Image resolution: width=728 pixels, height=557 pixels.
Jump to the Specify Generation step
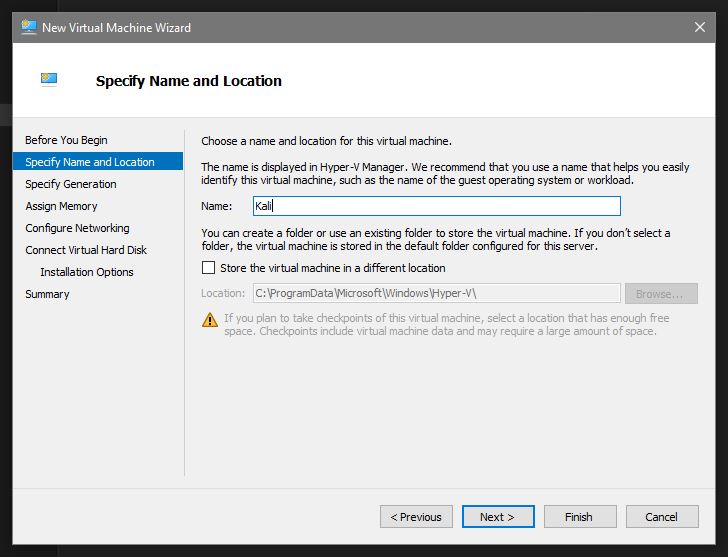[x=71, y=184]
